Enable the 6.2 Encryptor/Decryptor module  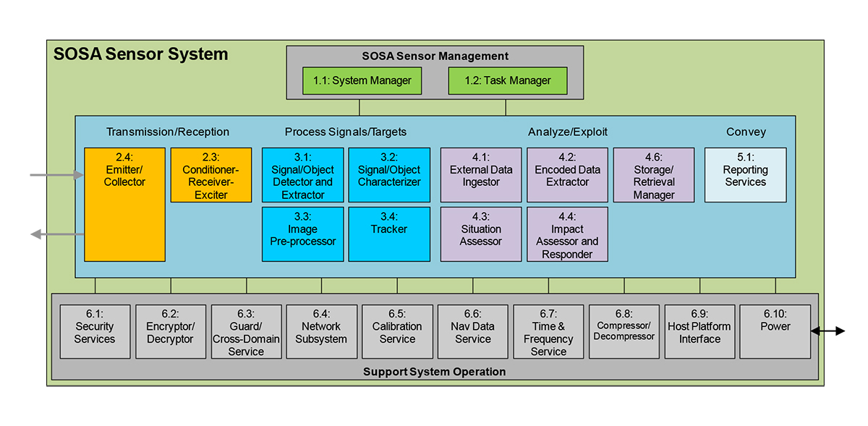point(171,331)
